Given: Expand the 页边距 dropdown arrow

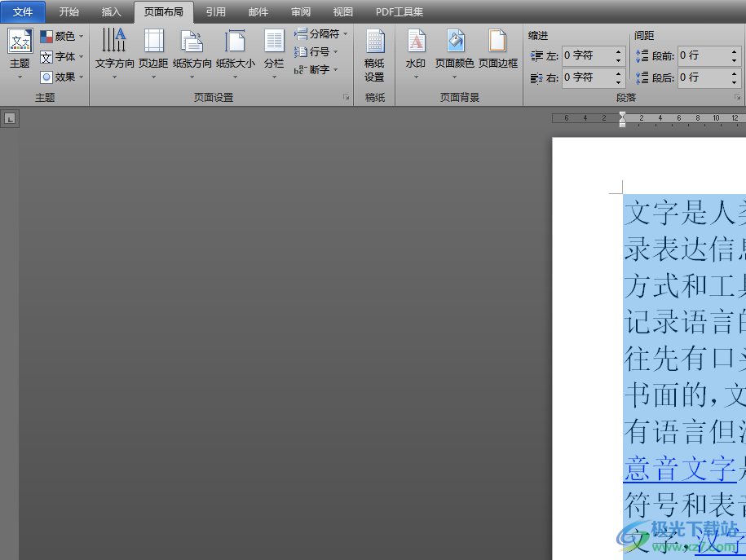Looking at the screenshot, I should tap(153, 77).
